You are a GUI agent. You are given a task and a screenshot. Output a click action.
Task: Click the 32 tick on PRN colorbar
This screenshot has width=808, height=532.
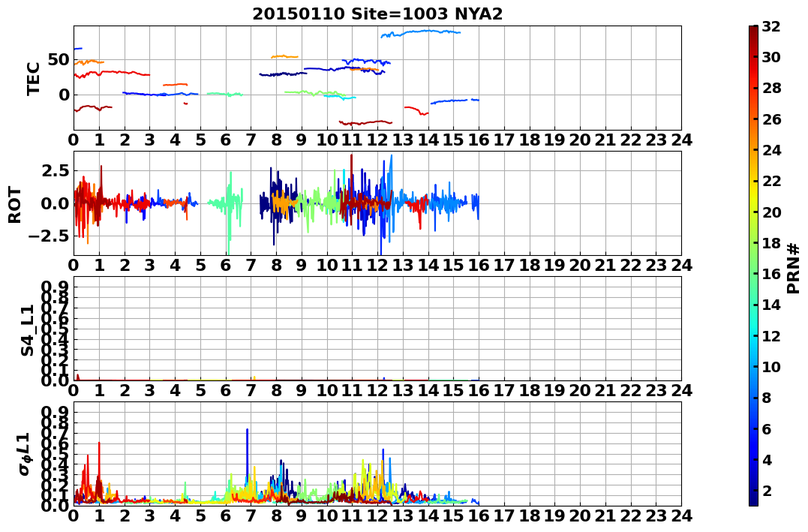click(x=771, y=26)
